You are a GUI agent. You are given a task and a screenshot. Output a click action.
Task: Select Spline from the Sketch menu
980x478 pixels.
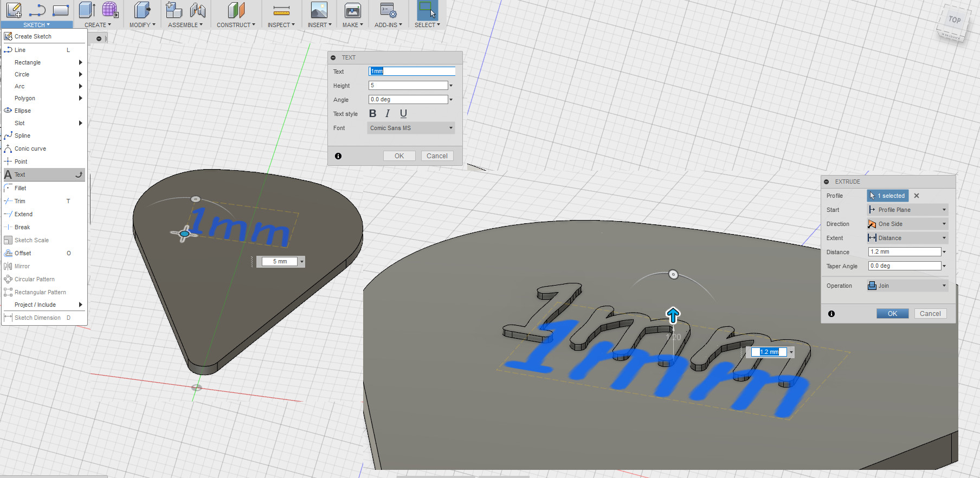(44, 135)
